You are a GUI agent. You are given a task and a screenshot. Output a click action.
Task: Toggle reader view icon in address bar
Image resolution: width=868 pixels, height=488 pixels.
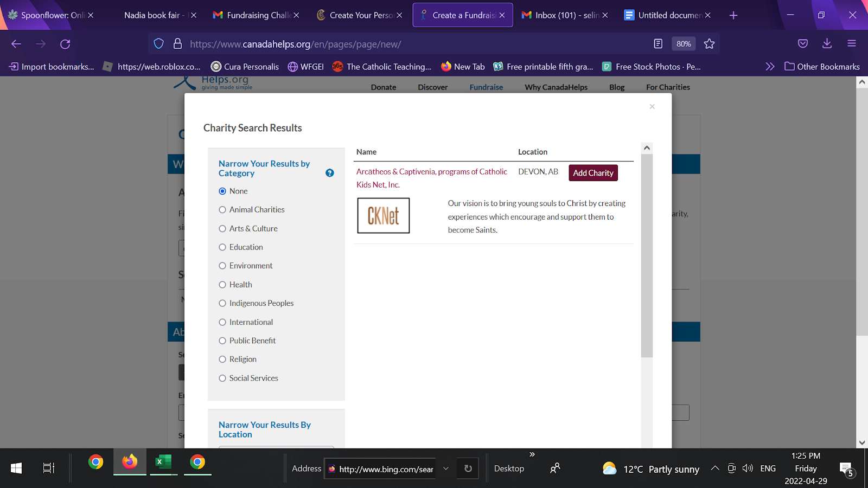tap(658, 44)
